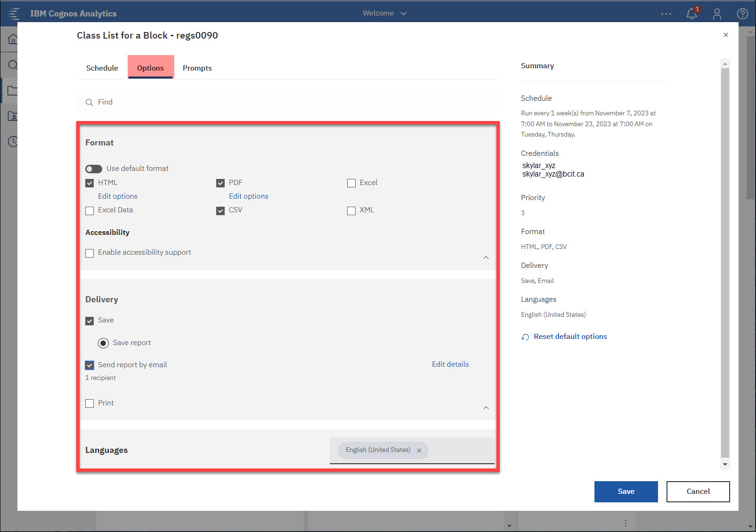Collapse the Format section chevron
The width and height of the screenshot is (756, 532).
[486, 258]
